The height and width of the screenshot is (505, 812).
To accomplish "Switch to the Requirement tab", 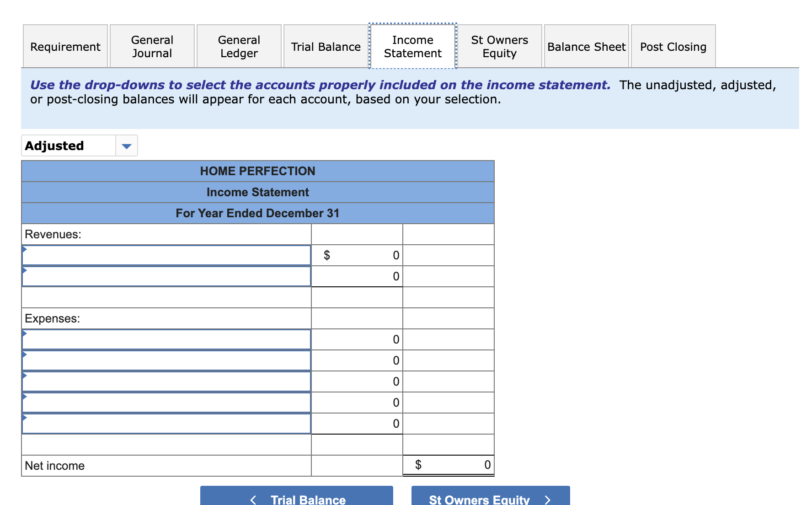I will (65, 46).
